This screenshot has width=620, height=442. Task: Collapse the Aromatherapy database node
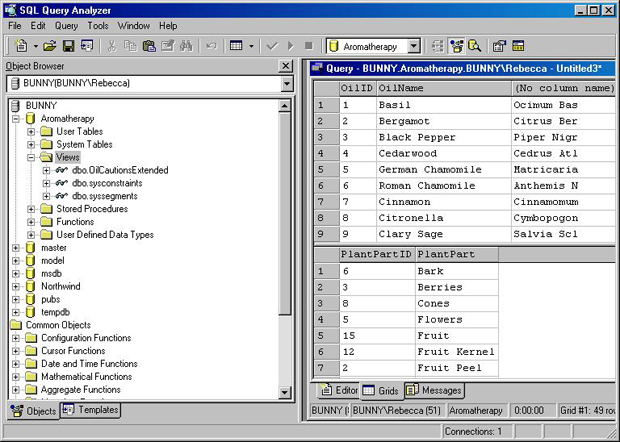(16, 119)
